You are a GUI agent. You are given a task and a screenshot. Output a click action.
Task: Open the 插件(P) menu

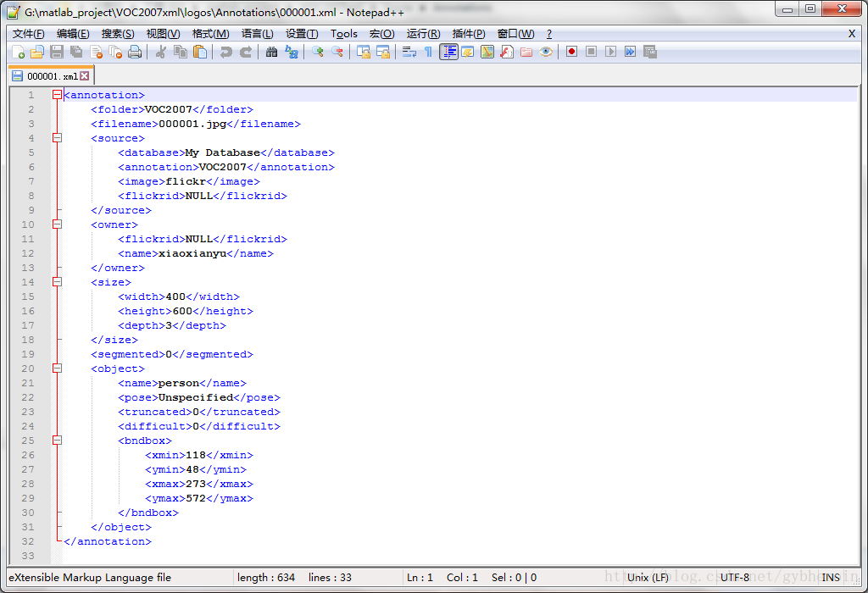tap(469, 34)
